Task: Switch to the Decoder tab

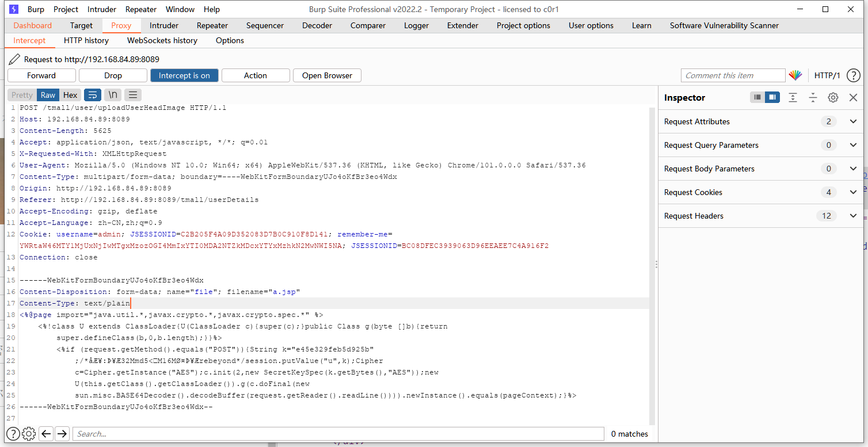Action: point(317,25)
